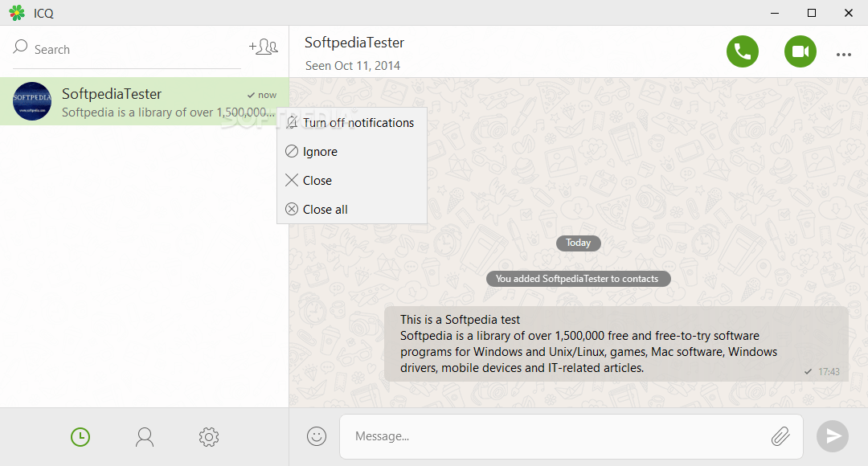The height and width of the screenshot is (466, 868).
Task: Open the three-dot more options menu
Action: tap(844, 55)
